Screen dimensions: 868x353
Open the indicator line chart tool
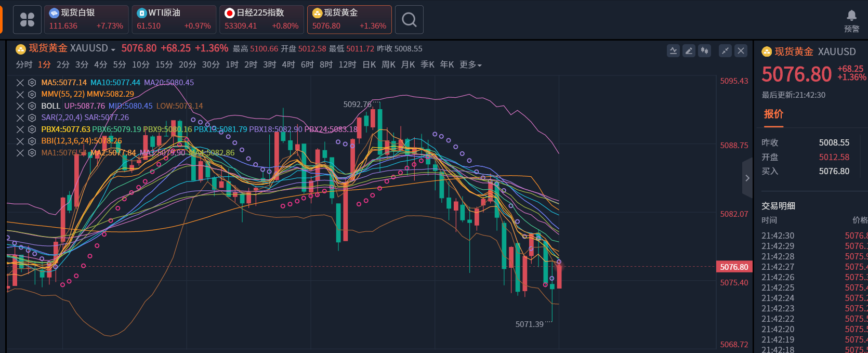tap(673, 50)
